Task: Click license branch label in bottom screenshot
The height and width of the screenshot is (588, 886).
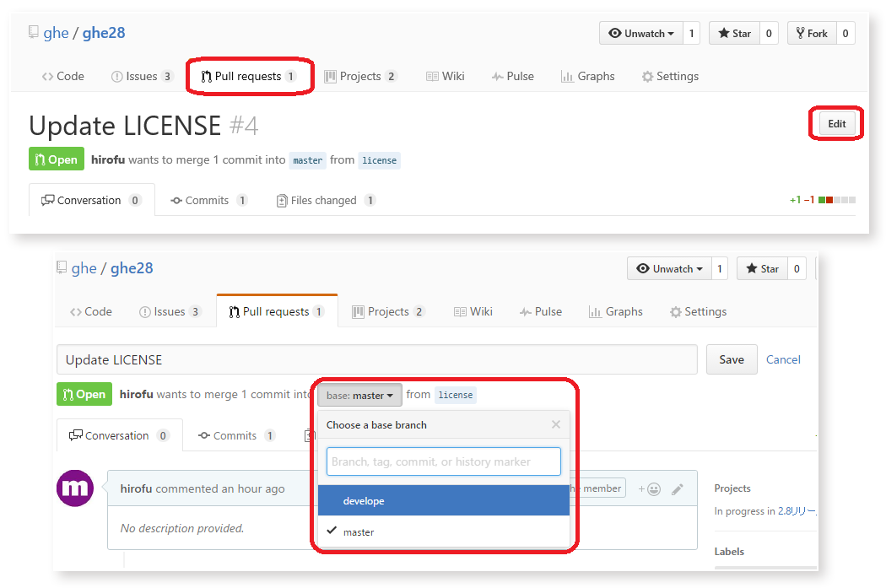Action: click(456, 395)
